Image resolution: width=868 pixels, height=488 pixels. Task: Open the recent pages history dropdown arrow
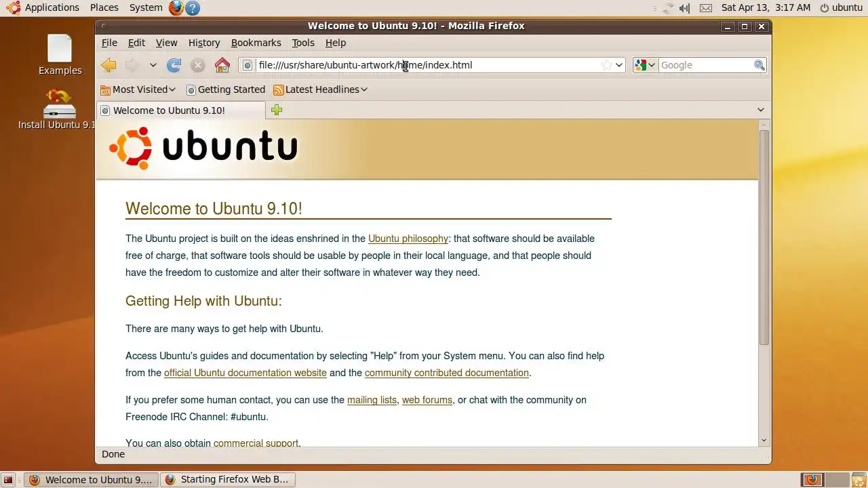pyautogui.click(x=153, y=65)
